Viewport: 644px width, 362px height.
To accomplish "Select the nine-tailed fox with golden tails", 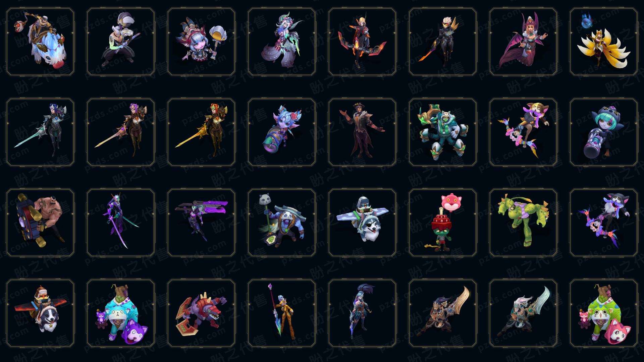I will click(x=603, y=42).
